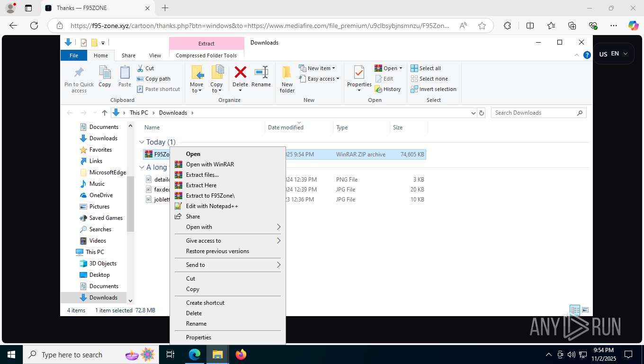The height and width of the screenshot is (364, 644).
Task: Click the Edit ribbon button
Action: [x=384, y=79]
